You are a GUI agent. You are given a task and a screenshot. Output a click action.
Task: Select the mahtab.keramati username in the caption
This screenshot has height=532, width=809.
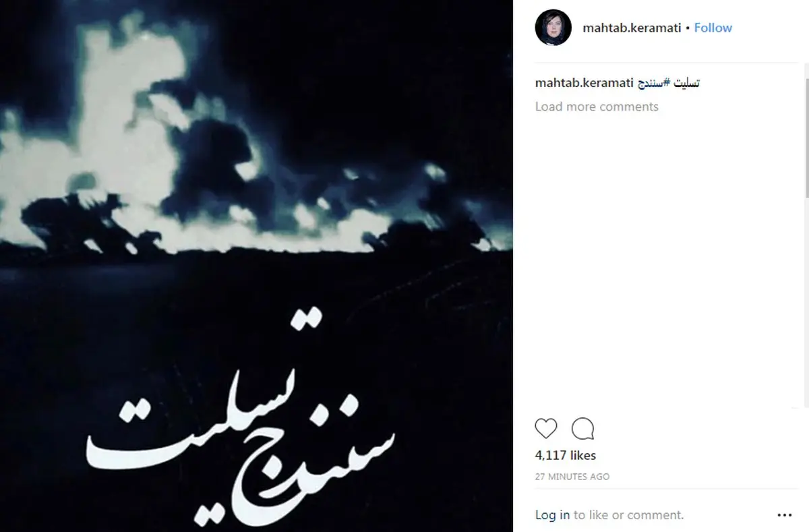(x=583, y=83)
